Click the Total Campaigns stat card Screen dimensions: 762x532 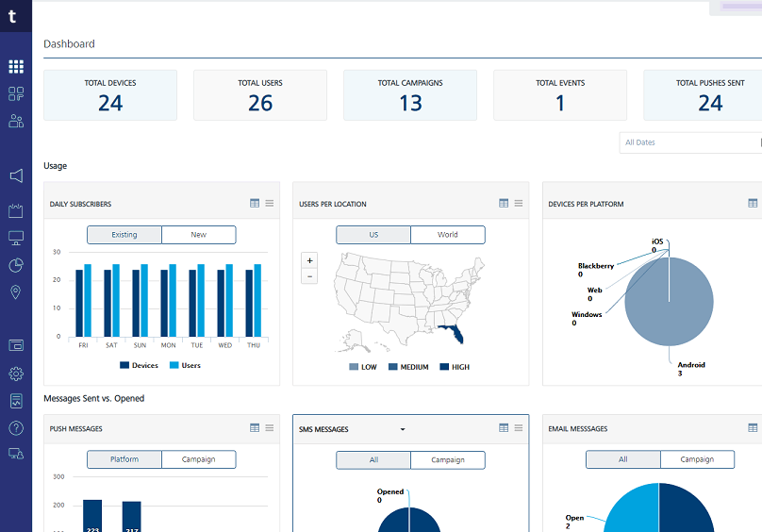click(x=410, y=95)
